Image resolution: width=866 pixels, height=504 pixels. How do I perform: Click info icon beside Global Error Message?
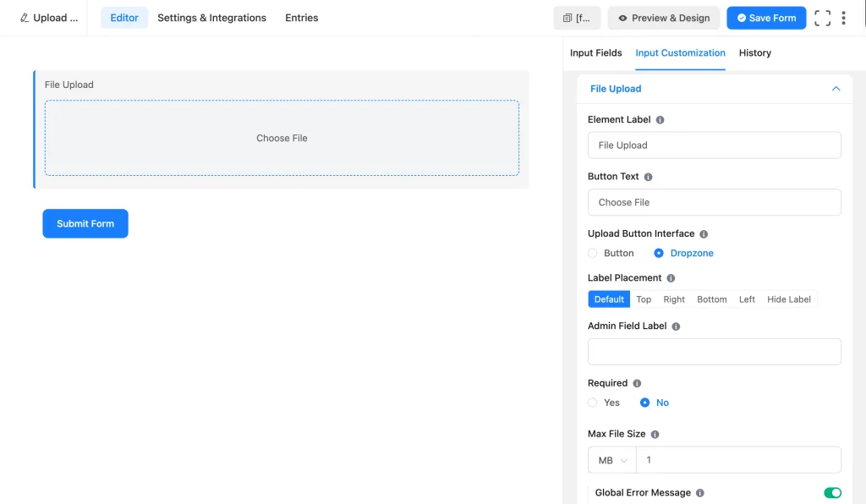[x=700, y=493]
